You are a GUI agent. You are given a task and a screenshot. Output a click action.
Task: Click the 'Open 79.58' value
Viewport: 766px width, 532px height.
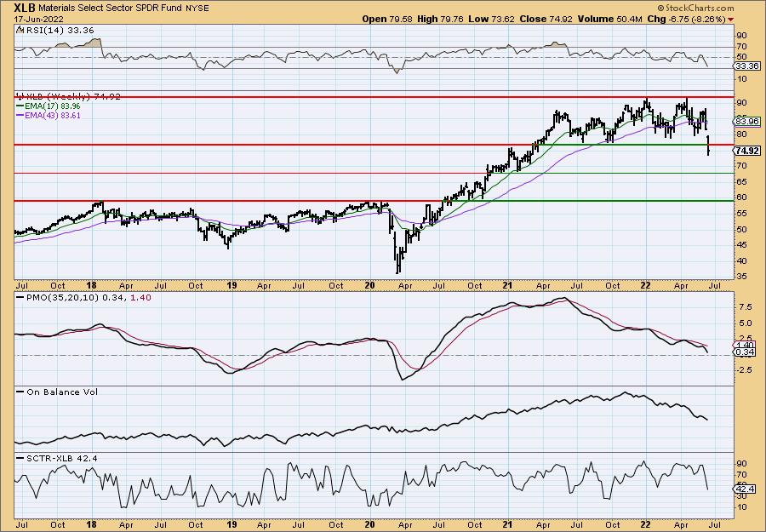pos(387,19)
